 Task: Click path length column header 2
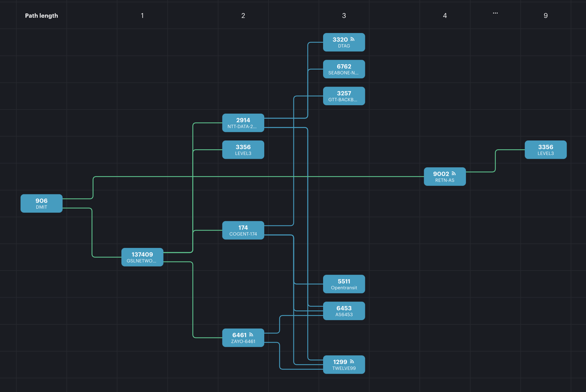tap(243, 16)
